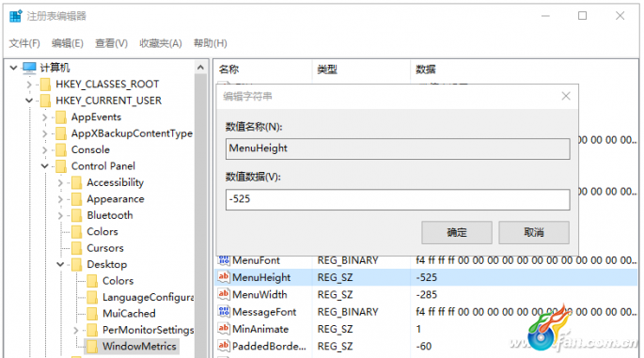Open the 收藏夹(A) menu
644x358 pixels.
coord(161,43)
